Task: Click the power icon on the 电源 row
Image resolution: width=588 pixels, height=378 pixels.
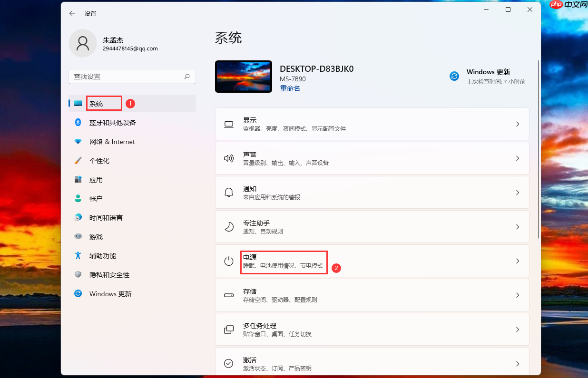Action: pyautogui.click(x=229, y=261)
